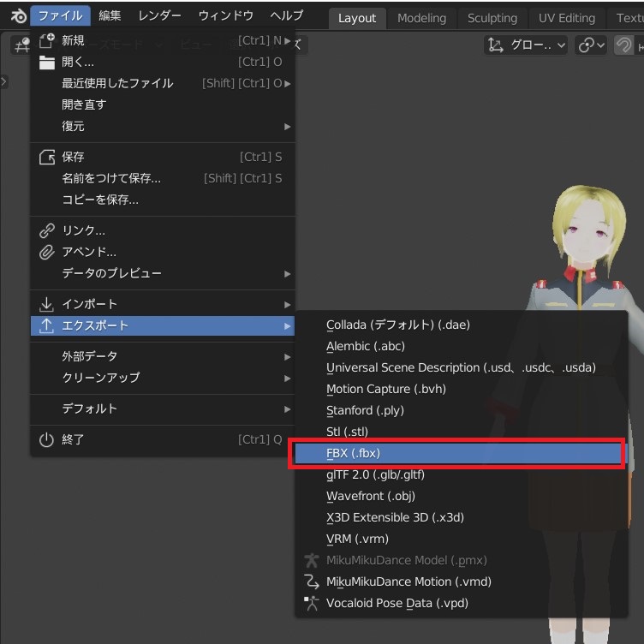Open the グロー.. transform orientation dropdown

pyautogui.click(x=526, y=45)
